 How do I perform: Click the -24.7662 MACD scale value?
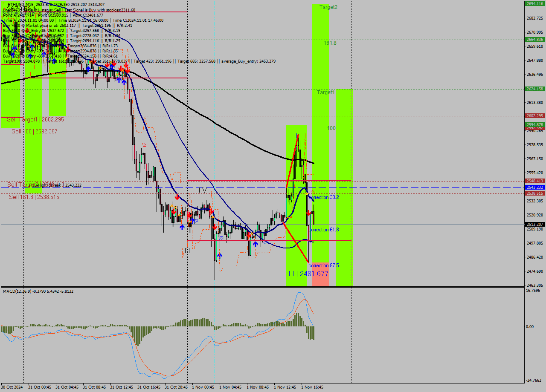534,380
